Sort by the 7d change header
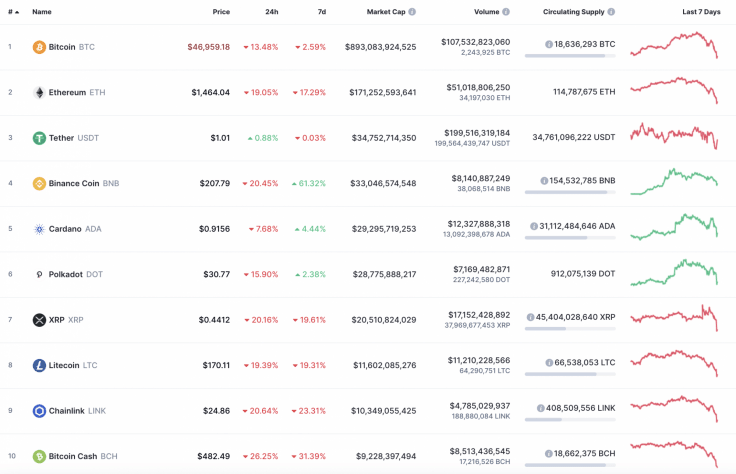The width and height of the screenshot is (736, 474). tap(321, 12)
